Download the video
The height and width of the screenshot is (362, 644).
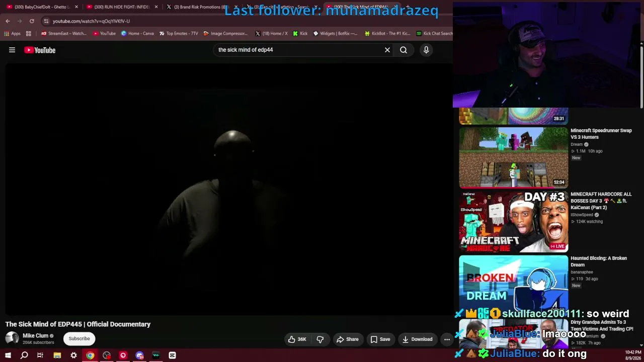click(x=417, y=339)
